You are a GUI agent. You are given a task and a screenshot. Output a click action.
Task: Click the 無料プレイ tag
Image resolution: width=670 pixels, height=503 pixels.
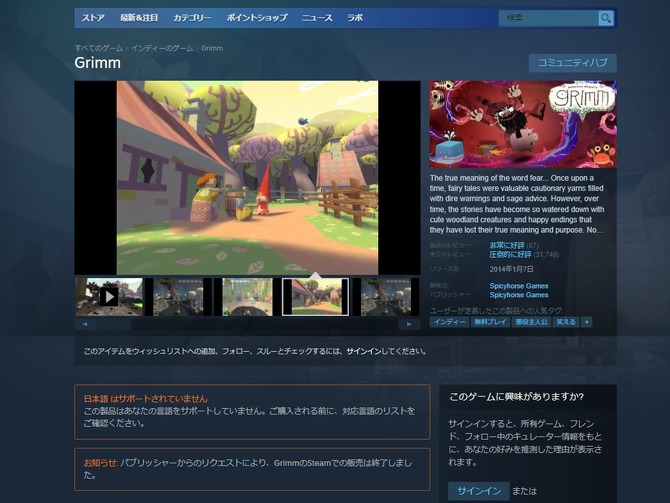coord(490,322)
